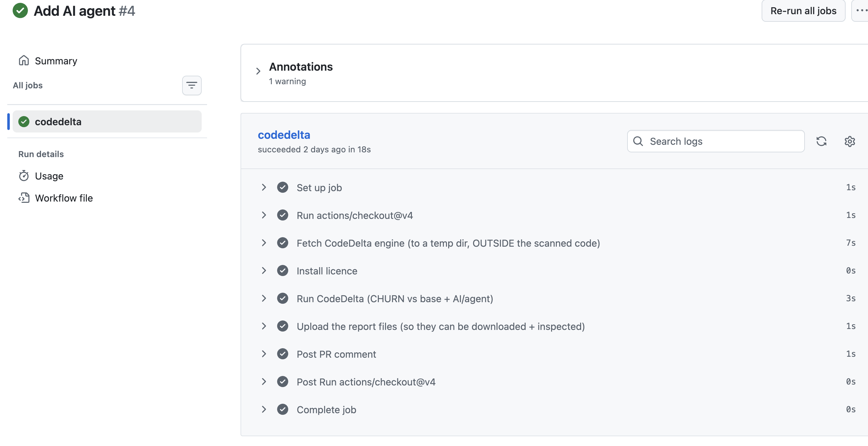Open the Summary page
The height and width of the screenshot is (446, 868).
56,61
